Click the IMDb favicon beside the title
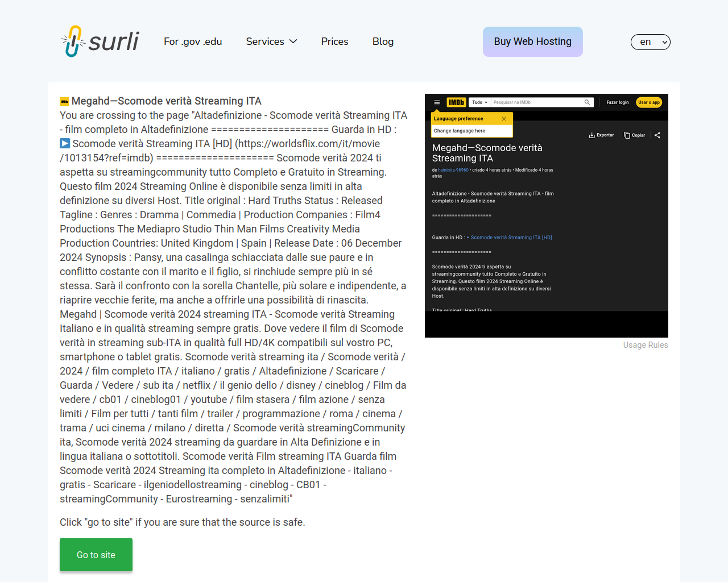 [x=64, y=102]
